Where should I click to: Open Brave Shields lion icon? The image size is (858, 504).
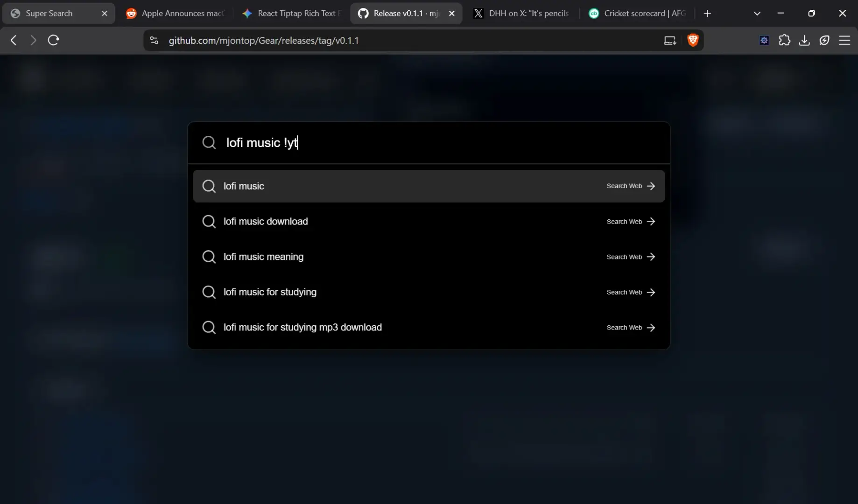(x=693, y=40)
